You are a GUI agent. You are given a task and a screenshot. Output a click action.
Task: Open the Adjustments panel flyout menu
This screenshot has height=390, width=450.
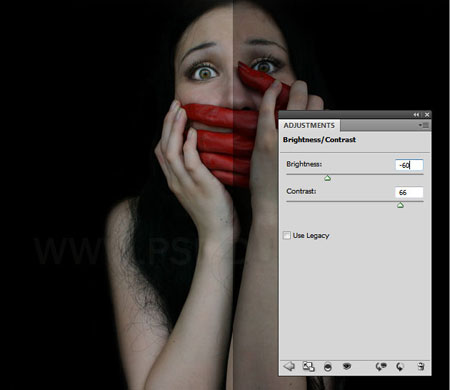click(x=424, y=125)
